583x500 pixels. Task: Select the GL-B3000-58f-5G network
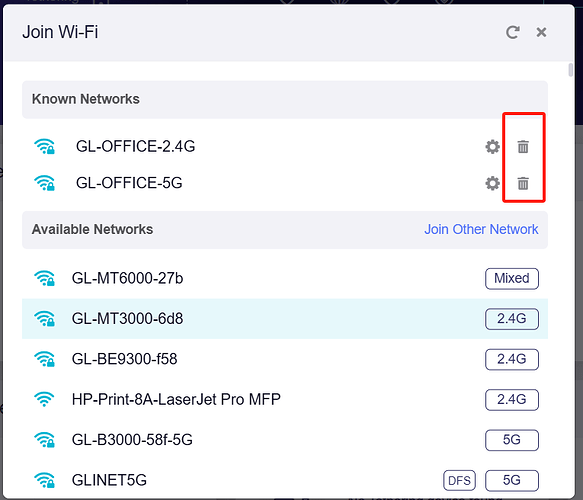pyautogui.click(x=285, y=440)
